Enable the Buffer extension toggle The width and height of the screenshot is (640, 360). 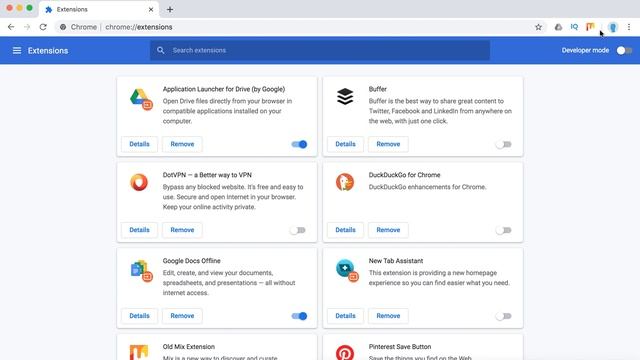pos(503,144)
